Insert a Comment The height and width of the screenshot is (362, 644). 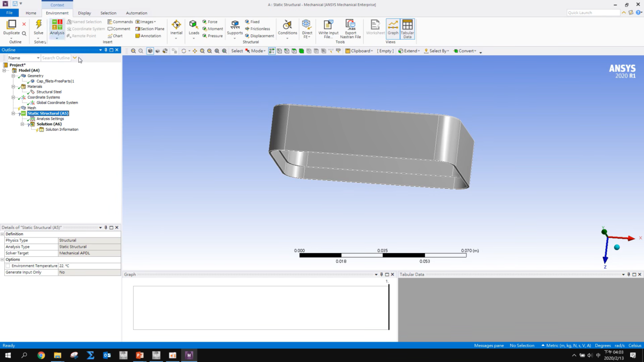[119, 29]
